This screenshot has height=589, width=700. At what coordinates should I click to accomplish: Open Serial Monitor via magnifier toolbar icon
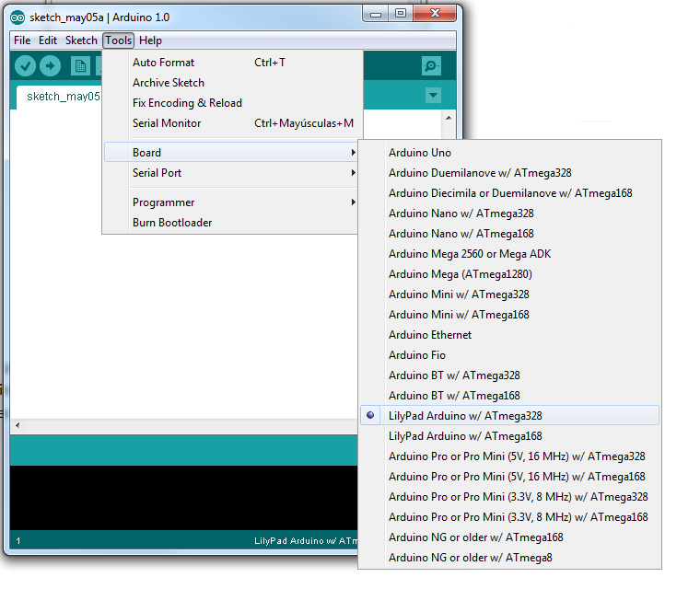click(x=431, y=65)
